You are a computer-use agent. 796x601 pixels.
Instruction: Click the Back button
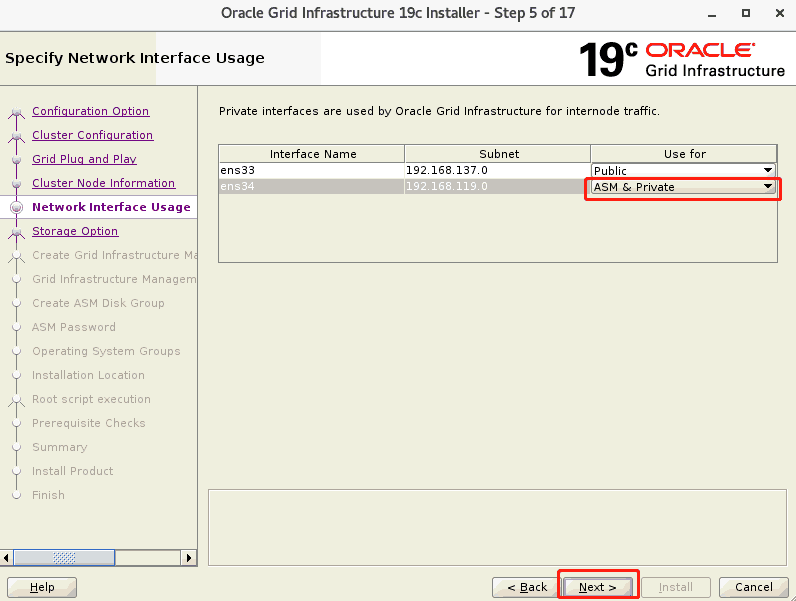[527, 587]
